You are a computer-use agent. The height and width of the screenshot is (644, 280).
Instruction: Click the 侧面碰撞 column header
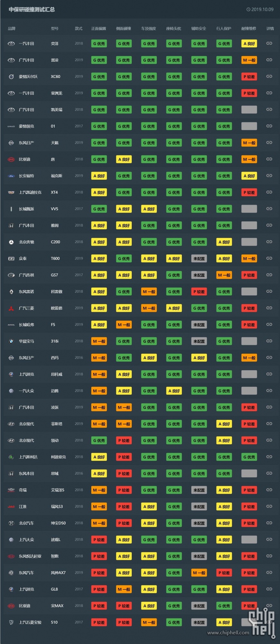(124, 29)
